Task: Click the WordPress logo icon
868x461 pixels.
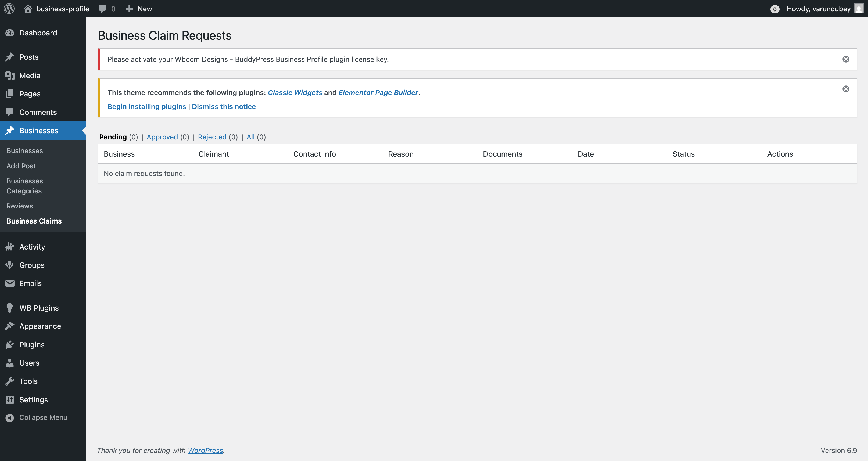Action: tap(9, 9)
